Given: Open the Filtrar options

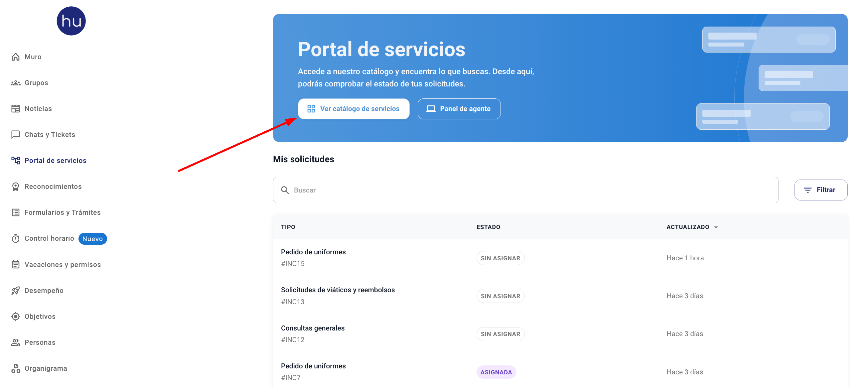Looking at the screenshot, I should coord(820,190).
